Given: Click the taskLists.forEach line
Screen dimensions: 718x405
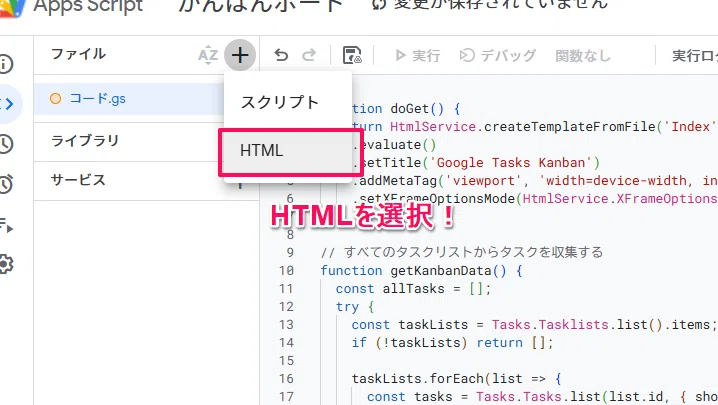Looking at the screenshot, I should click(x=457, y=379).
